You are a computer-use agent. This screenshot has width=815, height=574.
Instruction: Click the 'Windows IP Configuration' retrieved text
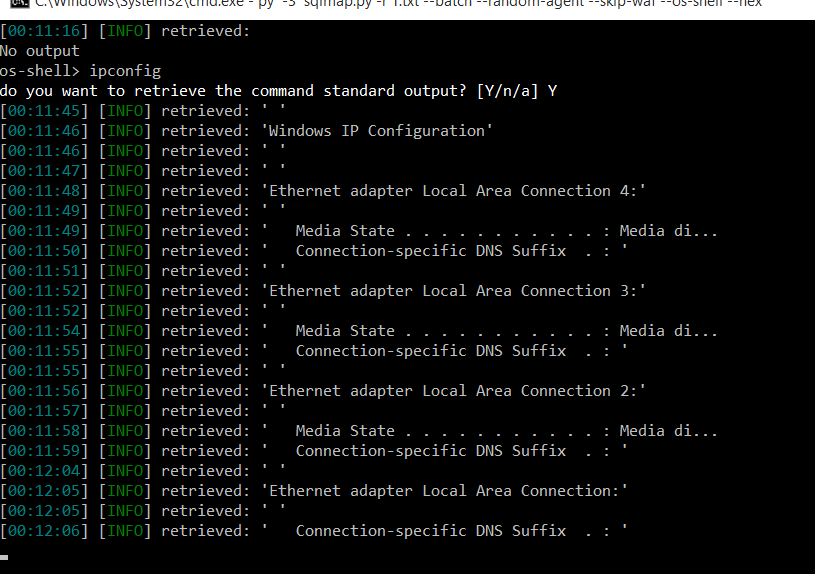pyautogui.click(x=377, y=131)
